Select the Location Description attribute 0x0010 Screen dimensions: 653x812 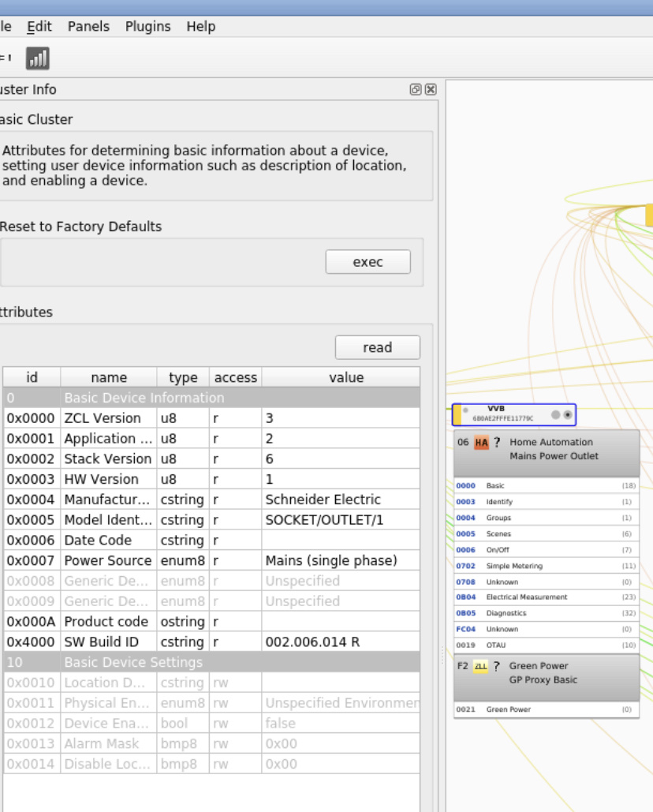pyautogui.click(x=211, y=683)
